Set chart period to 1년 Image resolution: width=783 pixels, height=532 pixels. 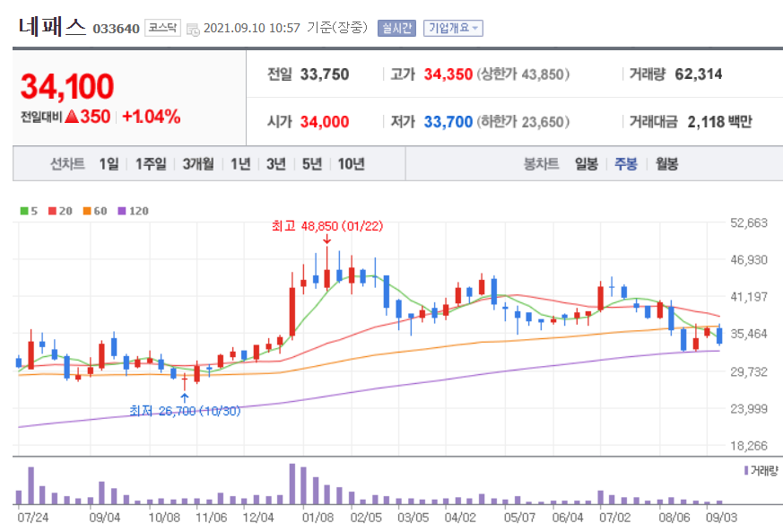click(x=239, y=165)
